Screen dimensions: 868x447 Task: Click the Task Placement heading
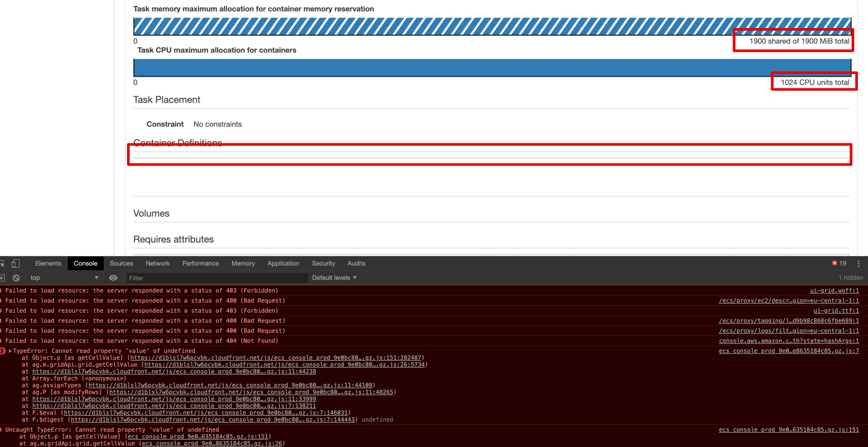click(167, 99)
